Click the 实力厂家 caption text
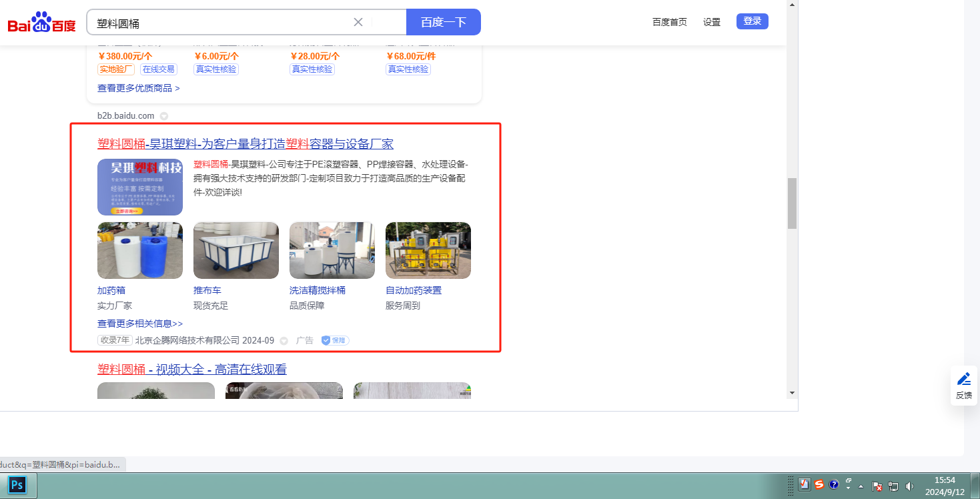Screen dimensions: 980x499 (115, 306)
